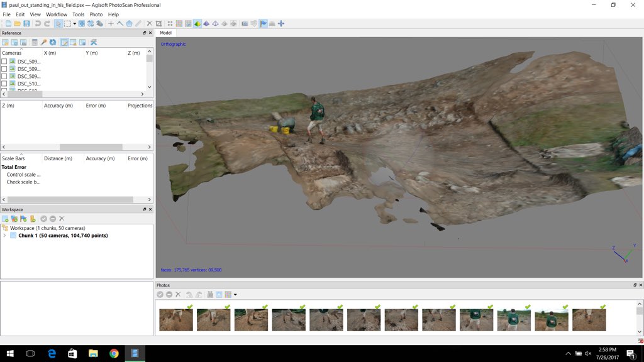Toggle the highlighted square view button in Photos toolbar
This screenshot has height=362, width=644.
coord(219,294)
